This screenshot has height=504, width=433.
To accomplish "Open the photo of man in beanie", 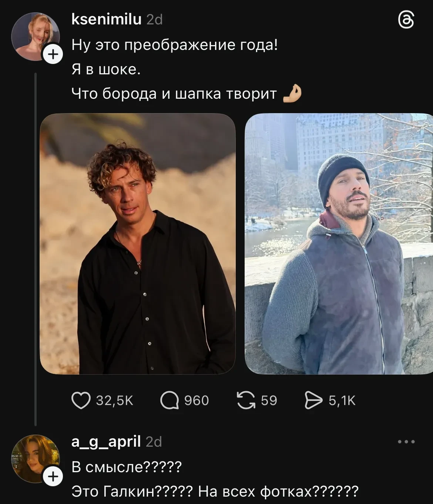I will (x=339, y=244).
